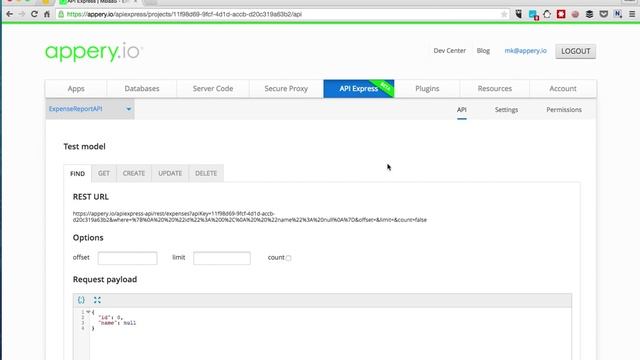Click the Request payload heading

coord(105,280)
